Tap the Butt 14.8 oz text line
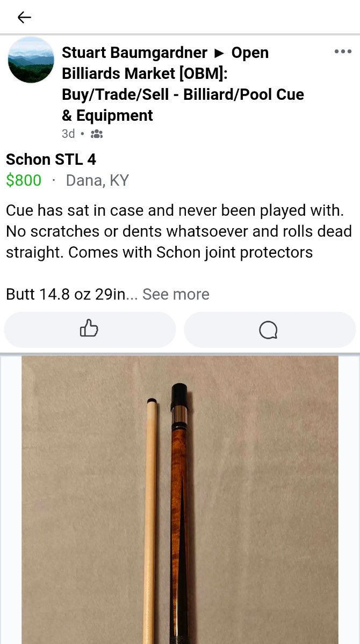This screenshot has height=644, width=360. click(64, 294)
